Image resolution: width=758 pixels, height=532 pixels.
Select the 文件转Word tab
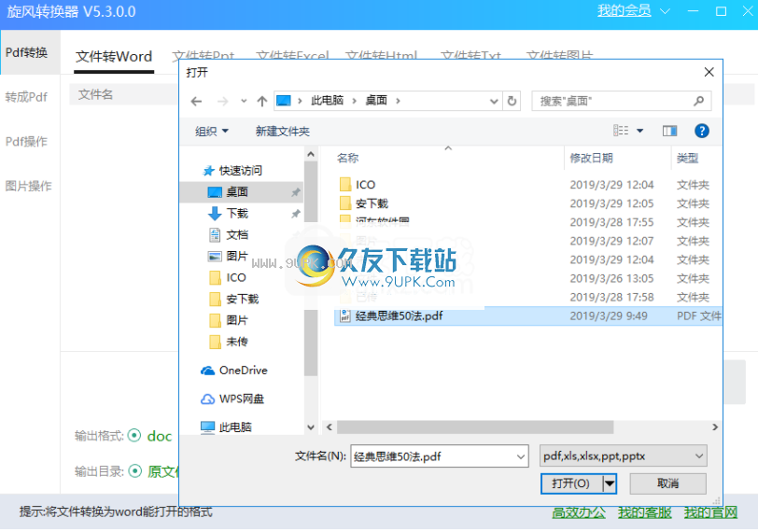(114, 57)
